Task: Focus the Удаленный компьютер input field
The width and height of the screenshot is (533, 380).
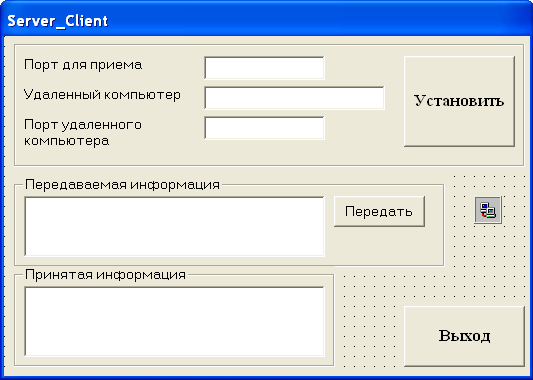Action: pos(294,98)
